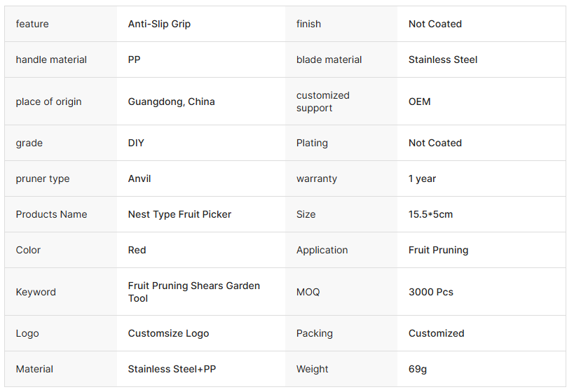Screen dimensions: 574x392
Task: Select the "handle material" label cell
Action: click(x=51, y=59)
